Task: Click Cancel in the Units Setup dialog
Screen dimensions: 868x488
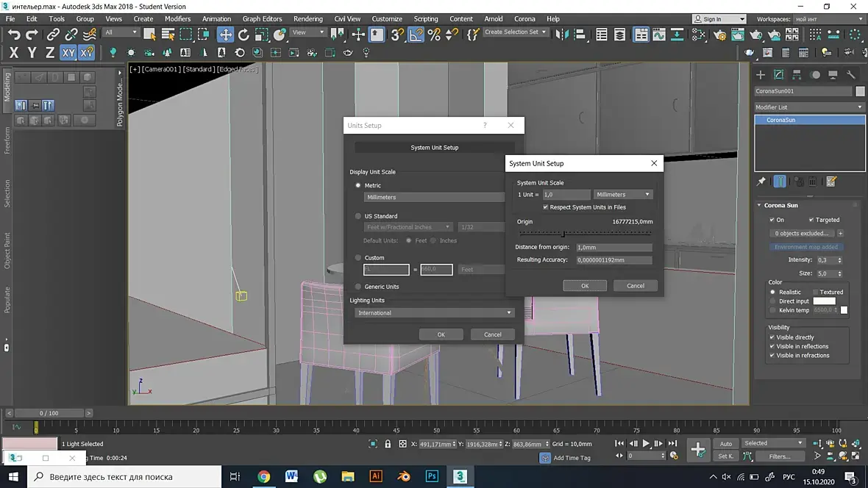Action: [492, 334]
